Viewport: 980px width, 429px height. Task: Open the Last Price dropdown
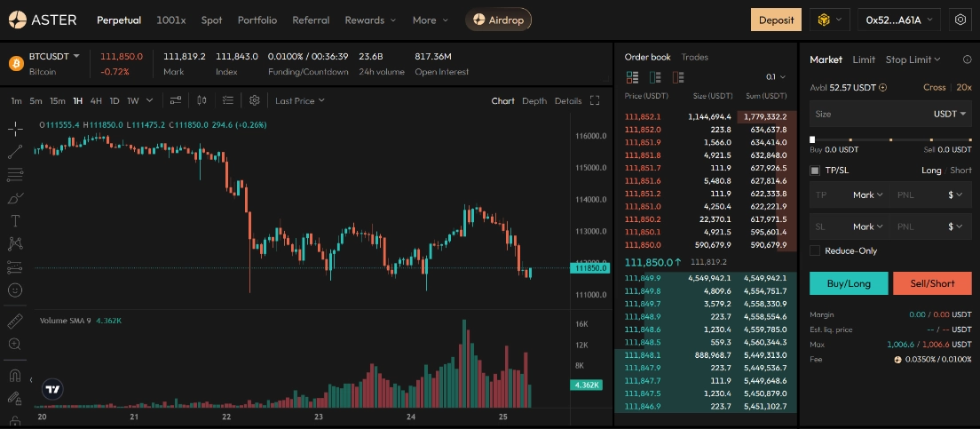(x=299, y=100)
